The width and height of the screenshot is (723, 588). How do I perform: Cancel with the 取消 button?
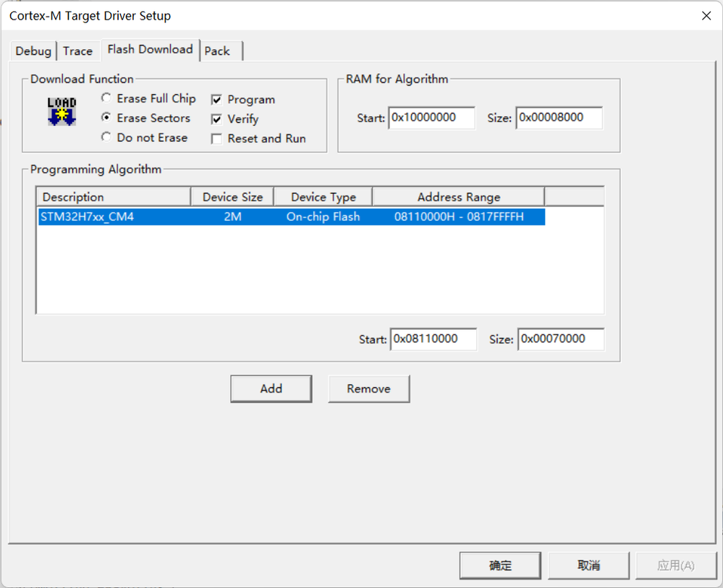tap(588, 565)
